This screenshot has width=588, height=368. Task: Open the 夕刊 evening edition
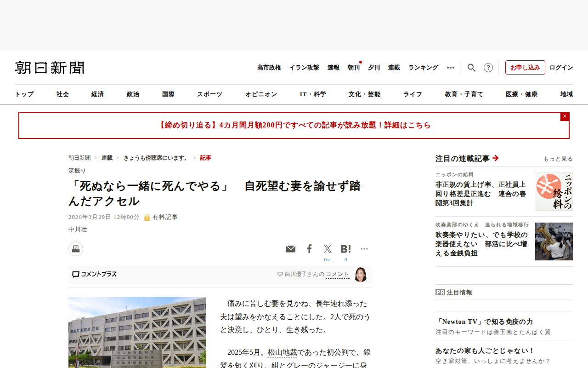(x=374, y=68)
